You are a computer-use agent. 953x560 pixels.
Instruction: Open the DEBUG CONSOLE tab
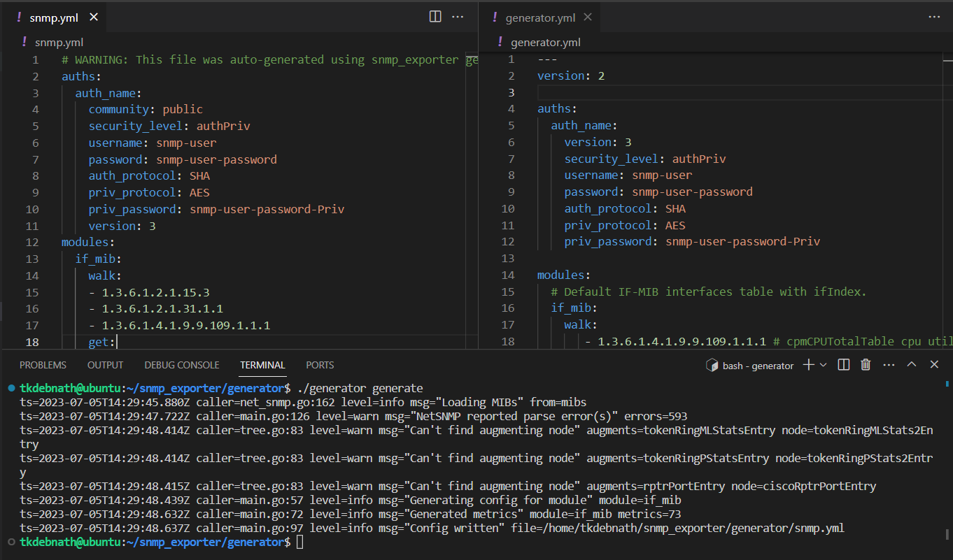point(182,364)
